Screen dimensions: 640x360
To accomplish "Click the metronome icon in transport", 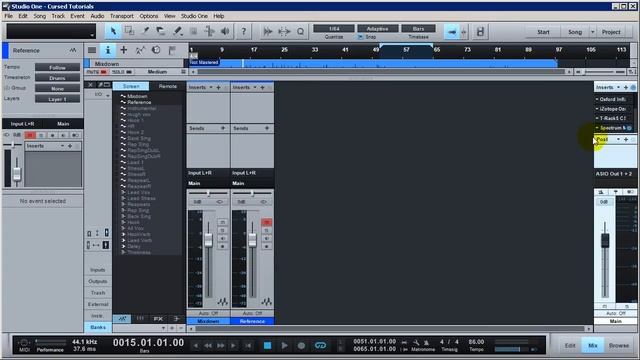I will (x=426, y=342).
